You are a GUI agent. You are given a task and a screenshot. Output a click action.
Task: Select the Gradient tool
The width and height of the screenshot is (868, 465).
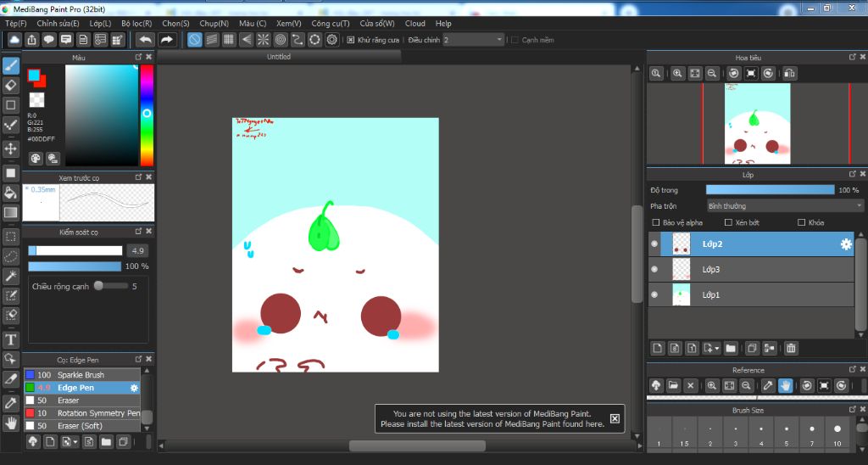coord(11,212)
